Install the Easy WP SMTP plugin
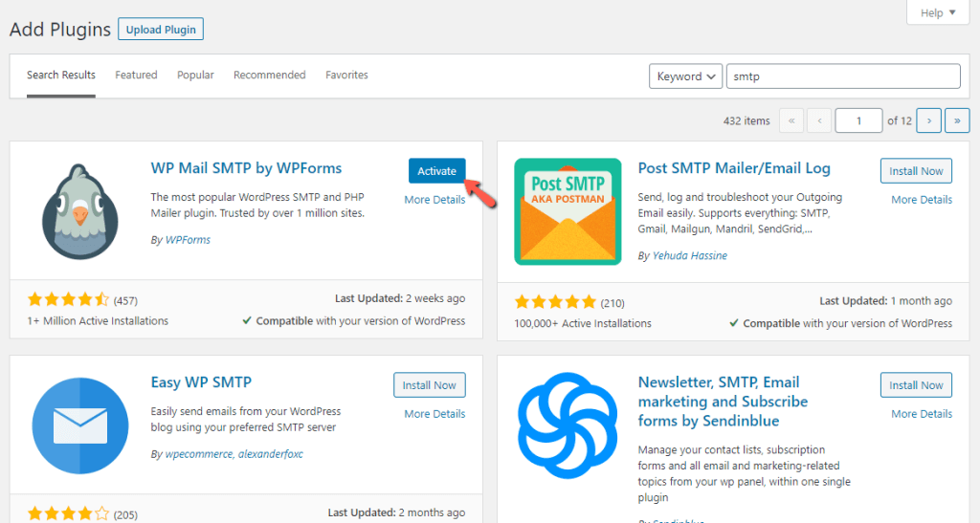The height and width of the screenshot is (523, 980). coord(430,385)
